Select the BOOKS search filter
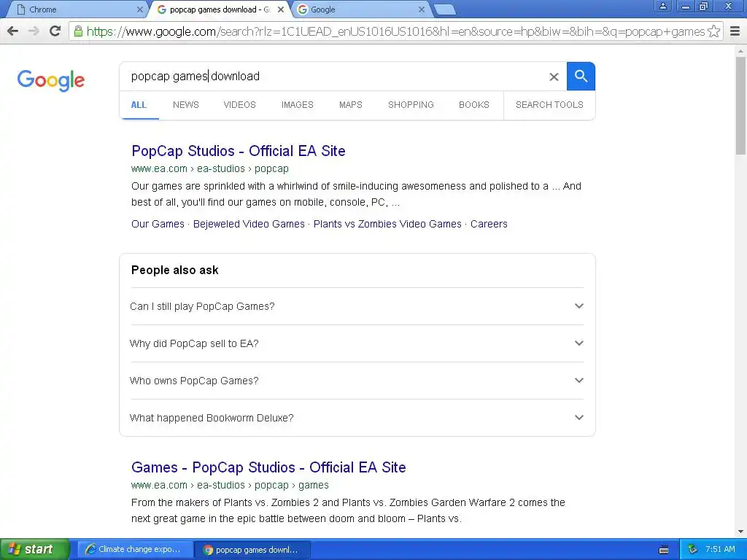The width and height of the screenshot is (747, 560). (x=474, y=105)
